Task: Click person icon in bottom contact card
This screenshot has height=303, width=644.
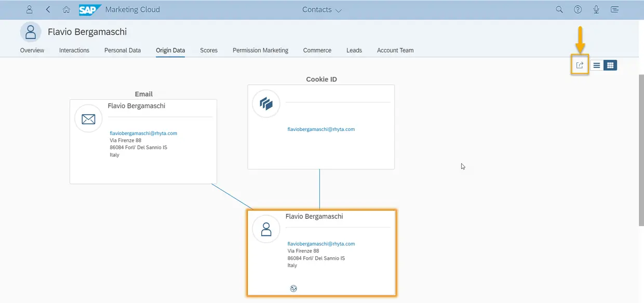Action: pos(266,229)
